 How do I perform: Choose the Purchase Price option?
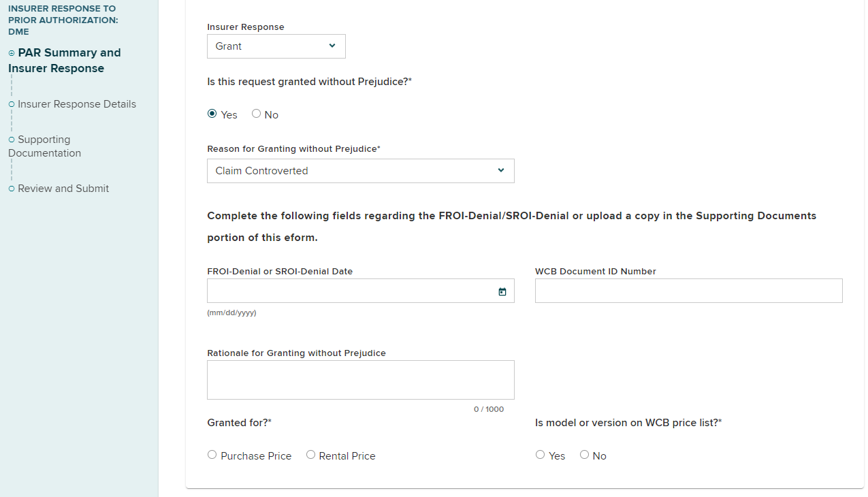[212, 455]
